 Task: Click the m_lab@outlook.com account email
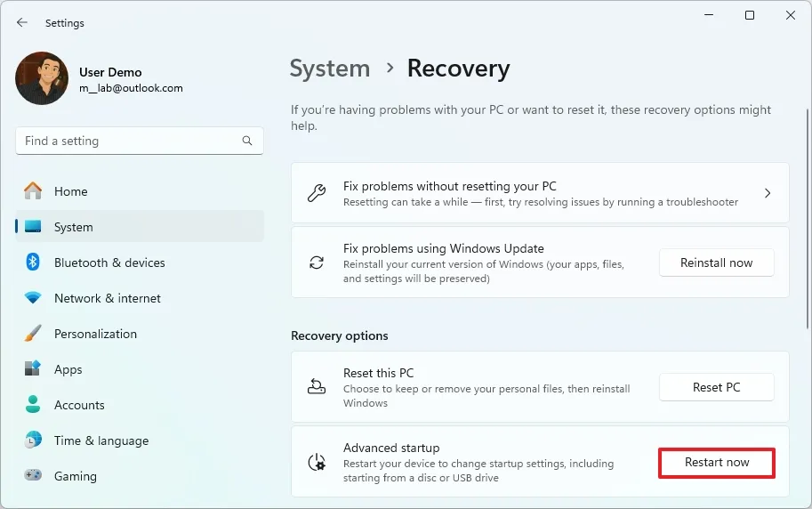[131, 88]
